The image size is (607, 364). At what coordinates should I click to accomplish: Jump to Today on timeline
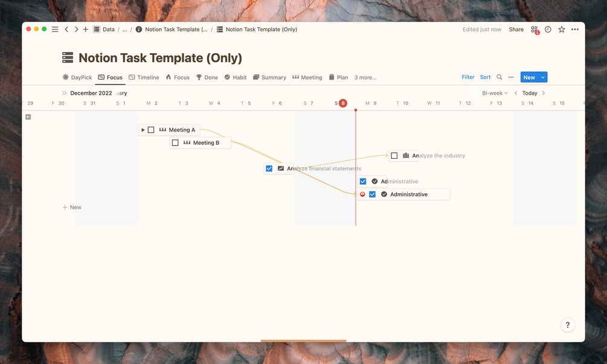point(530,93)
